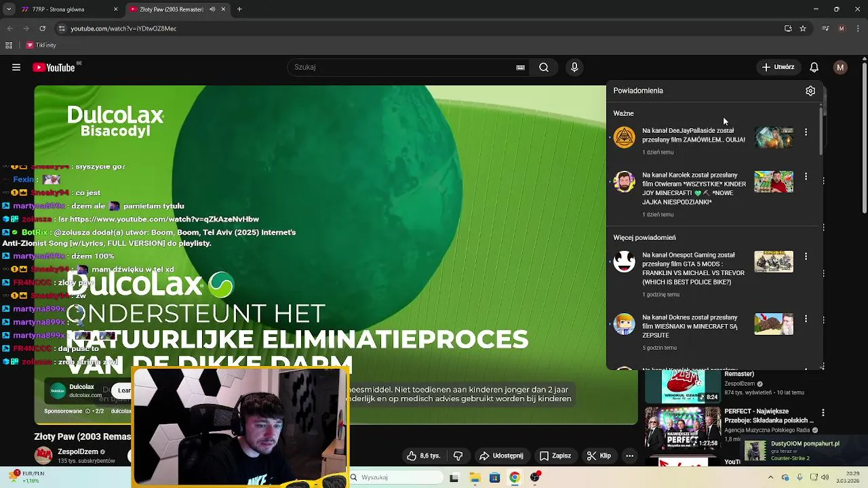868x488 pixels.
Task: Open options for the Onespot Gaming notification
Action: (x=806, y=256)
